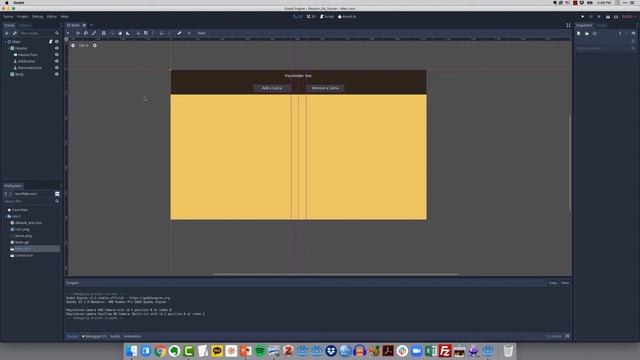Switch to 3D workspace
640x360 pixels.
point(311,17)
